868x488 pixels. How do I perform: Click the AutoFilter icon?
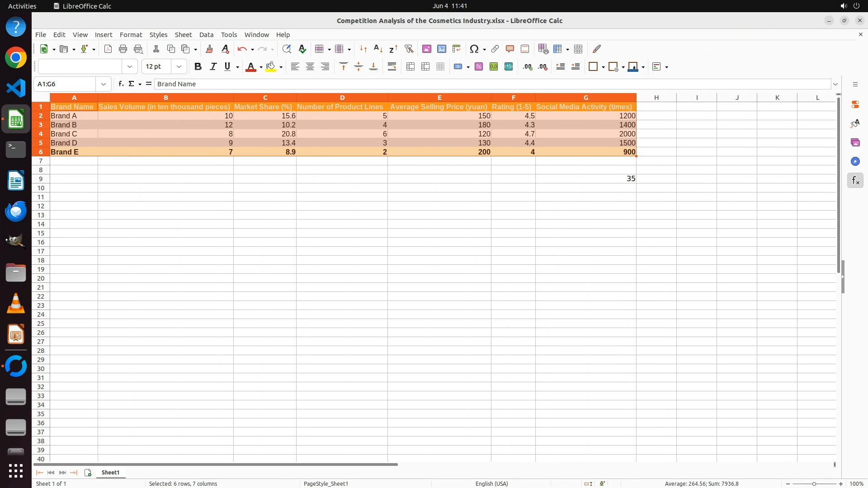click(x=409, y=49)
